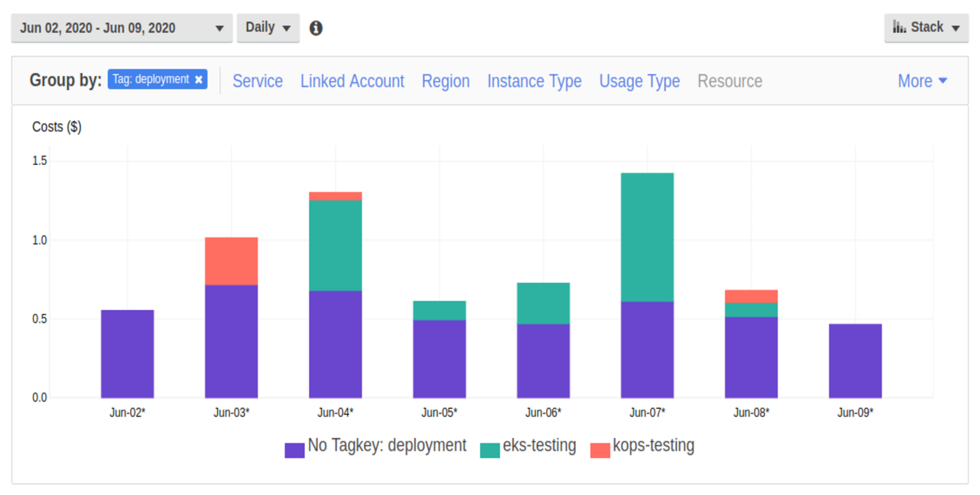The height and width of the screenshot is (495, 980).
Task: Click the Jun-07 eks-testing green bar segment
Action: click(647, 237)
